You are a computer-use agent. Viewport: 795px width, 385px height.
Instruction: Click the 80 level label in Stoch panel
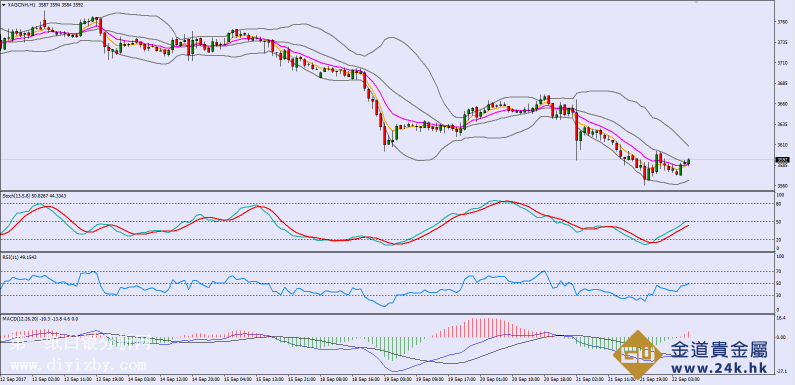point(779,203)
